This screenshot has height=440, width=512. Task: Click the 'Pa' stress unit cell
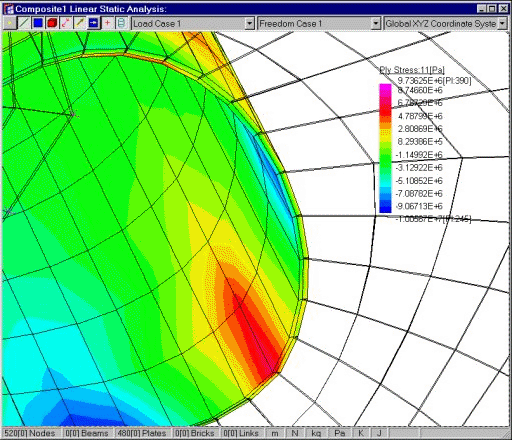pyautogui.click(x=339, y=433)
